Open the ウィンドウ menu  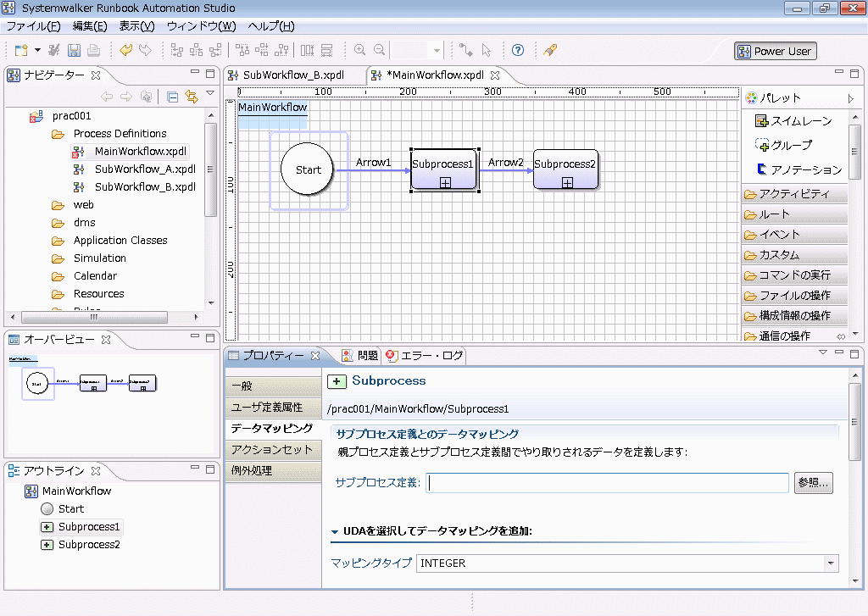pyautogui.click(x=202, y=26)
